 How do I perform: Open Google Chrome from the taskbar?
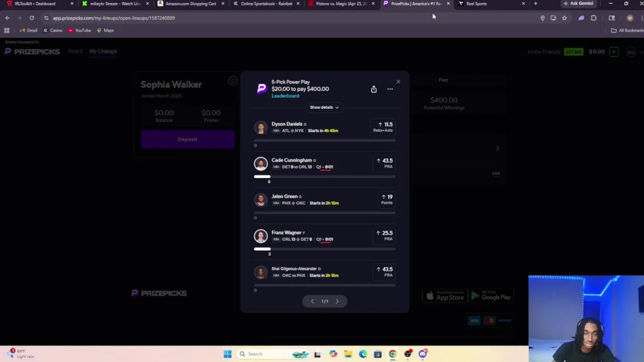(x=392, y=354)
